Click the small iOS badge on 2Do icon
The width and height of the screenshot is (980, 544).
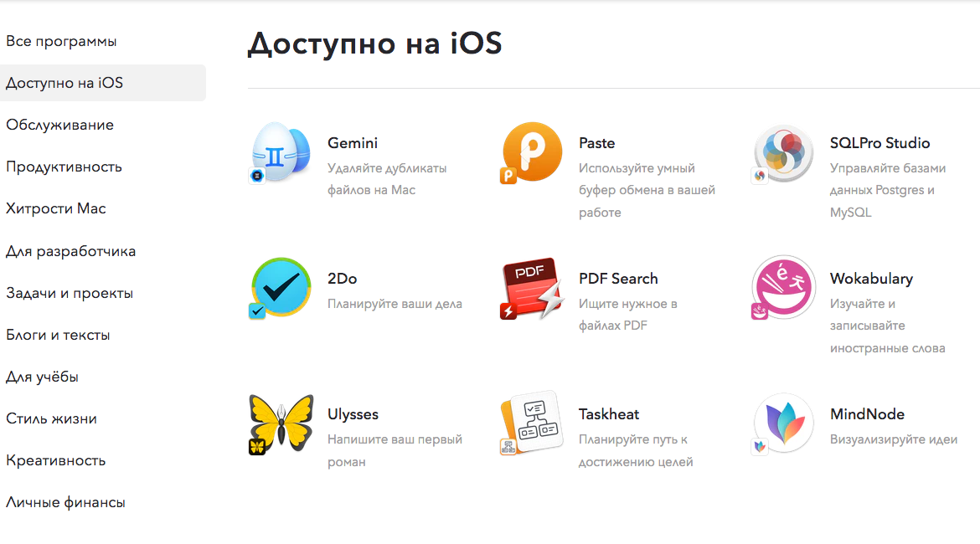[x=257, y=311]
